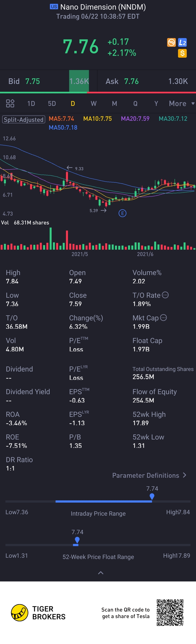Open the Mkt Cap info bubble

(x=164, y=318)
